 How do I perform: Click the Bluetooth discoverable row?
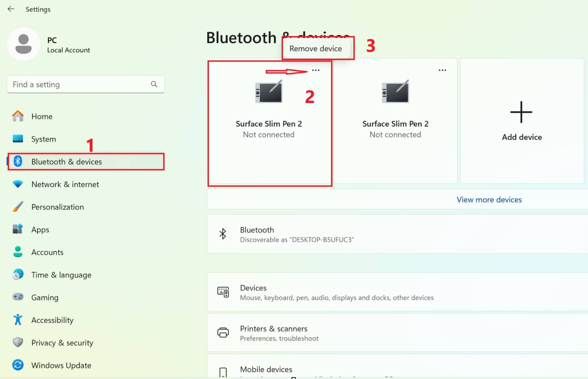pos(398,234)
